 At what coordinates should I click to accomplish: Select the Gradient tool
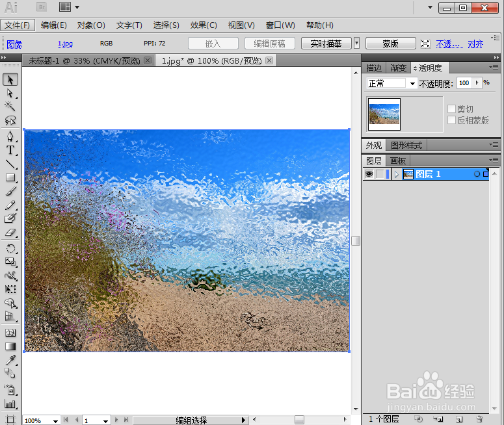click(x=10, y=346)
